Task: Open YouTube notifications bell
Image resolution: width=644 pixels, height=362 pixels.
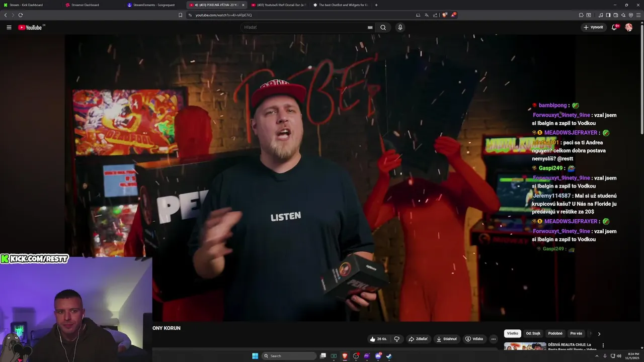Action: click(614, 28)
